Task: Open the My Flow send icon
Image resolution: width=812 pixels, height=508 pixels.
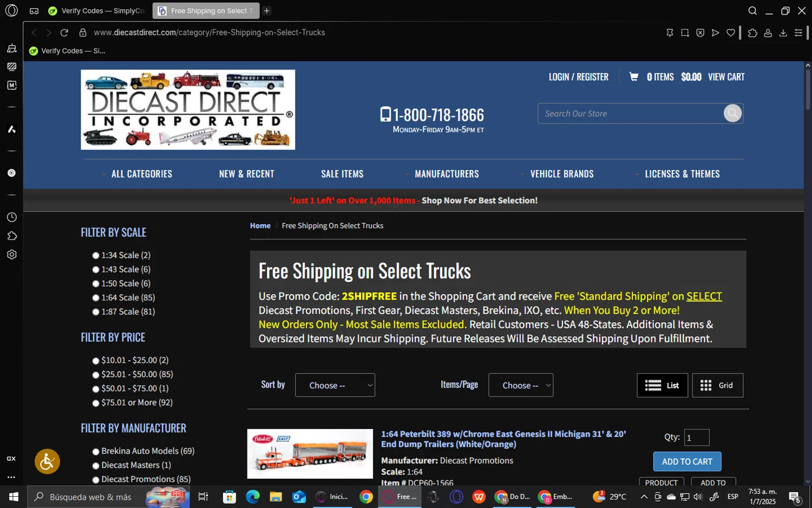Action: tap(715, 32)
